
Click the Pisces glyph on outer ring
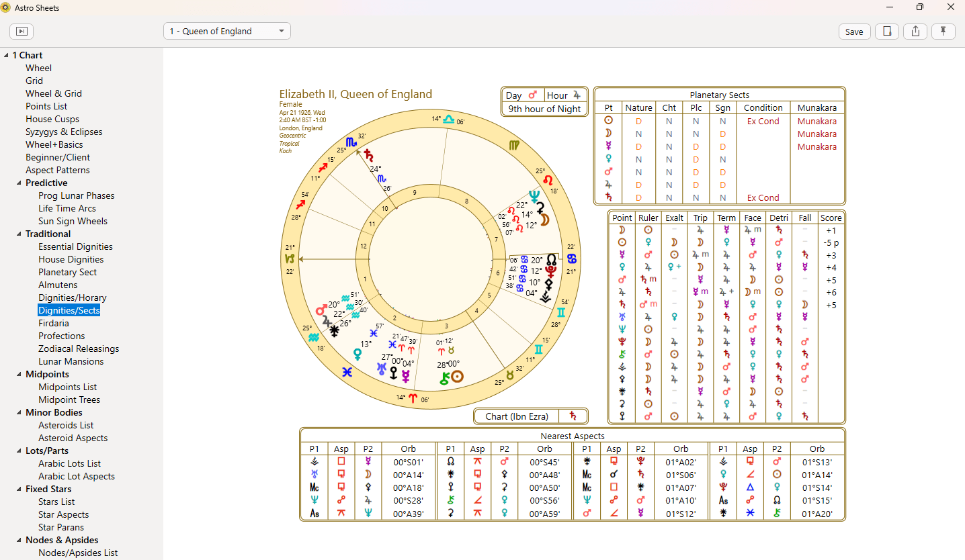[347, 371]
